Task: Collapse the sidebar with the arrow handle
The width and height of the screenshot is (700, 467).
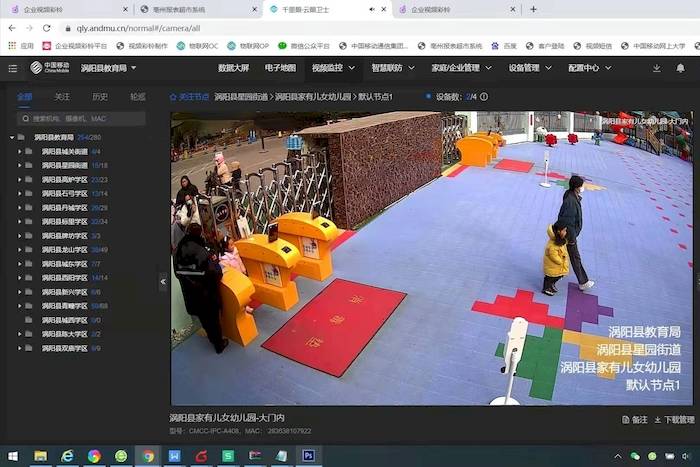Action: (x=163, y=282)
